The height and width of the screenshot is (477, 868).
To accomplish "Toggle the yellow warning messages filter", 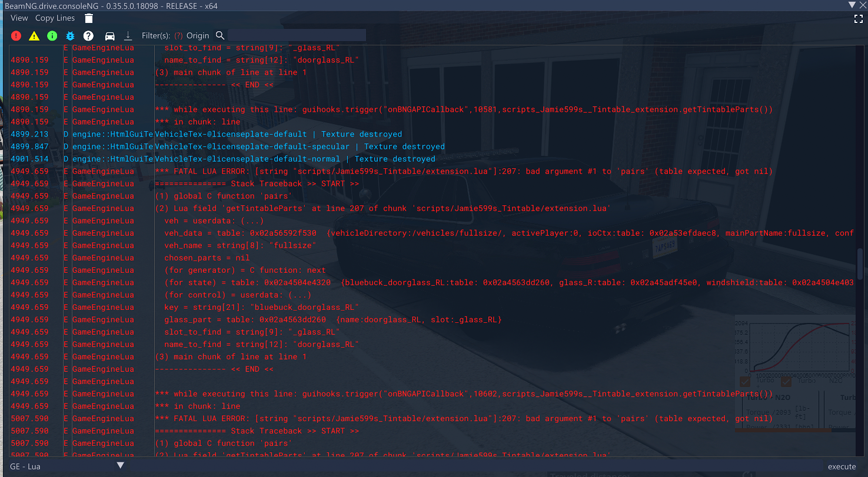I will pyautogui.click(x=34, y=36).
